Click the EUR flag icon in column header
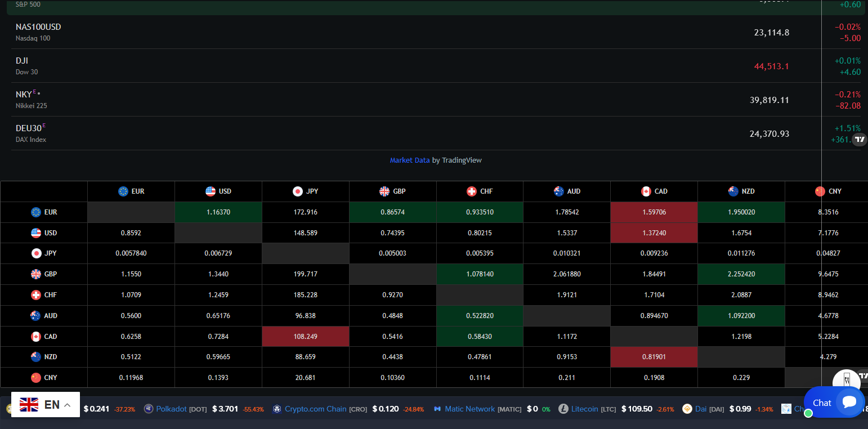 click(123, 191)
